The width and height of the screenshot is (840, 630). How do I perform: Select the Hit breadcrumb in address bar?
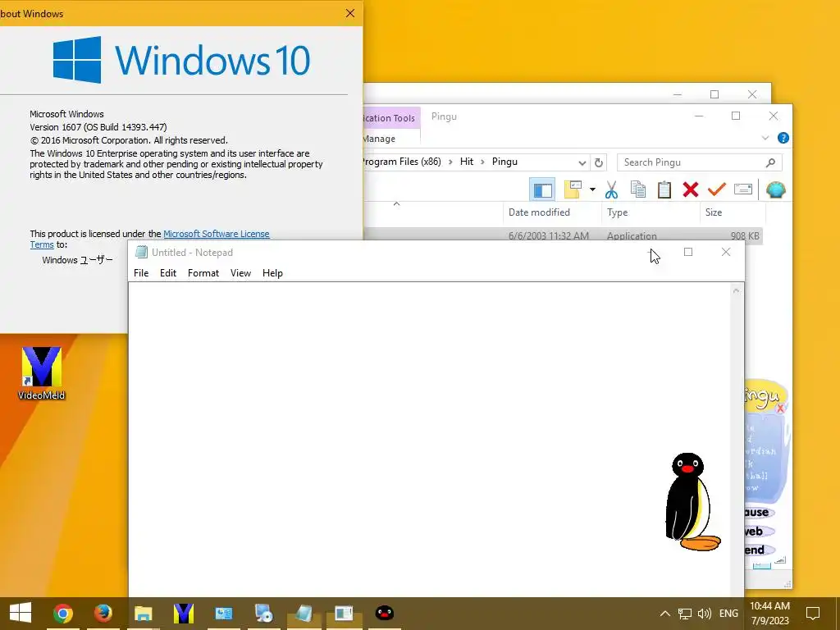coord(467,162)
